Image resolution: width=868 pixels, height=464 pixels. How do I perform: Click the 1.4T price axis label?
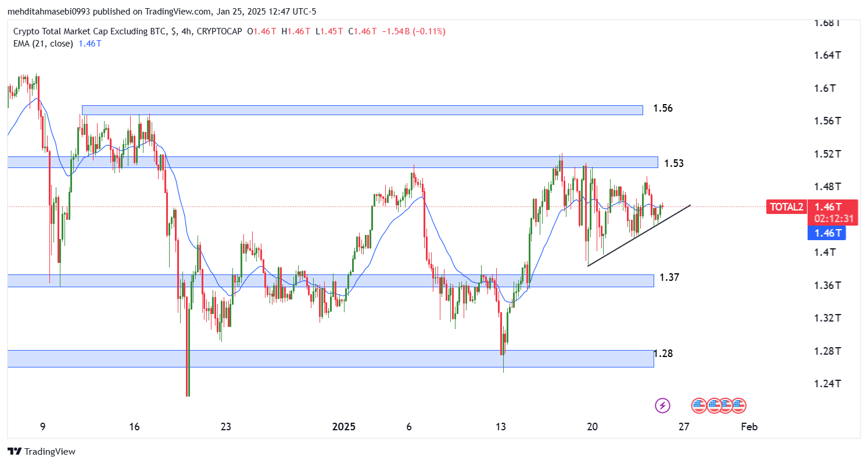[825, 252]
